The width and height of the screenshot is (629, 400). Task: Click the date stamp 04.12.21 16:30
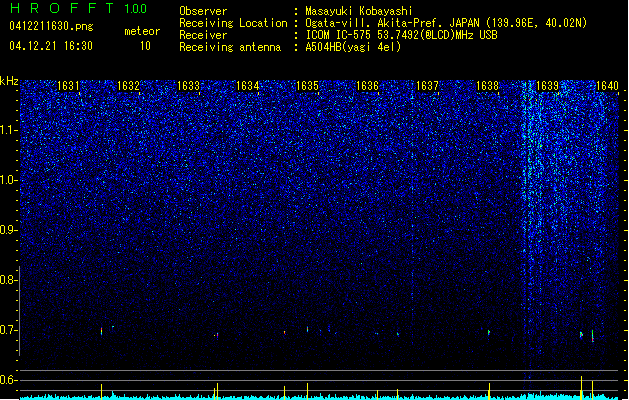pos(51,46)
